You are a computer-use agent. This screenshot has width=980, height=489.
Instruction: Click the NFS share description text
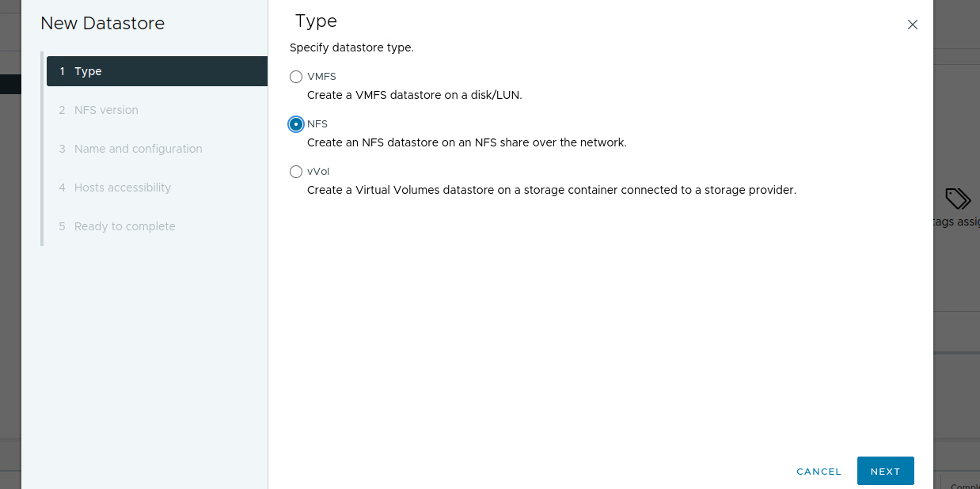466,142
